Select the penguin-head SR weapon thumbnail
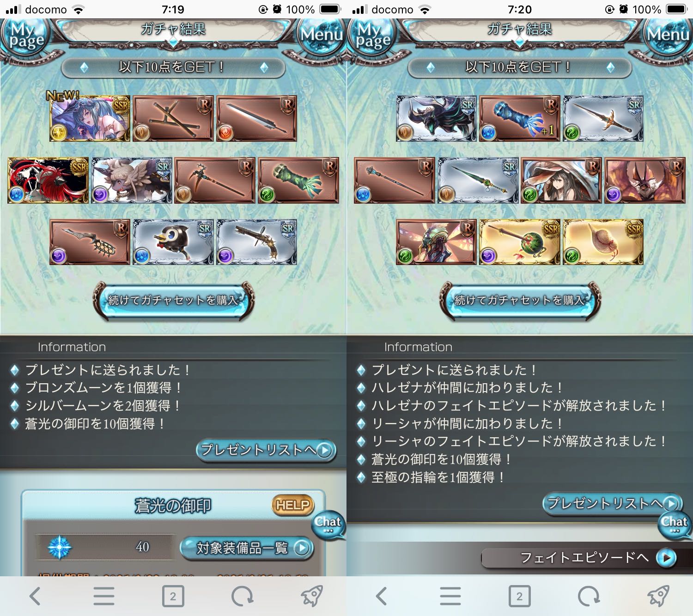The image size is (693, 616). click(x=173, y=242)
